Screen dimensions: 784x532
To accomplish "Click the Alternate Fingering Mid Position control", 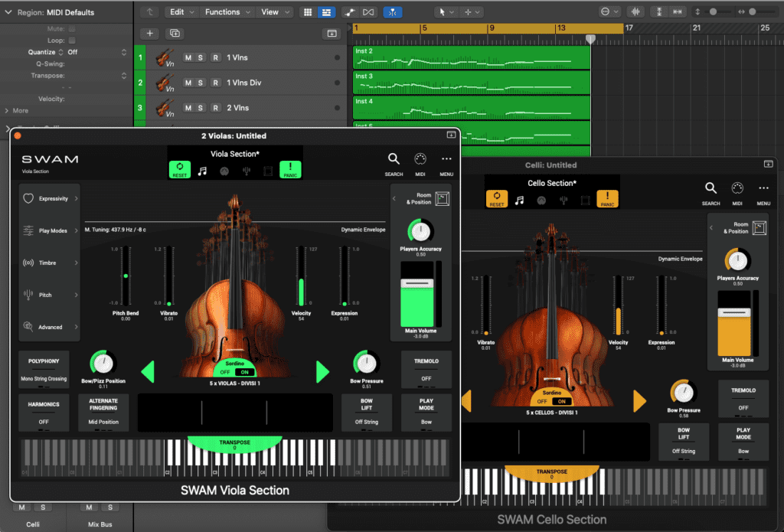I will [103, 412].
